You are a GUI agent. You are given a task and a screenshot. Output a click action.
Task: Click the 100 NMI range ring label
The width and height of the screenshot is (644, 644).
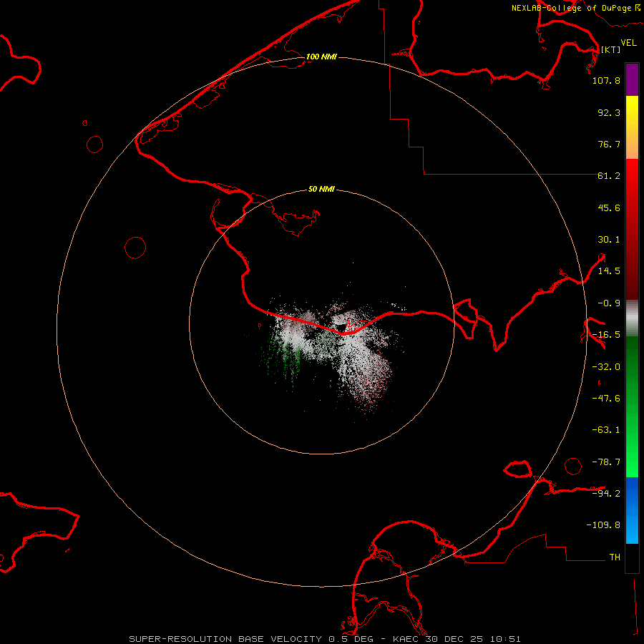[x=321, y=57]
